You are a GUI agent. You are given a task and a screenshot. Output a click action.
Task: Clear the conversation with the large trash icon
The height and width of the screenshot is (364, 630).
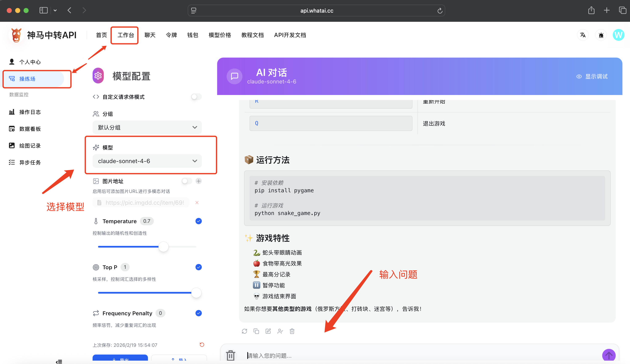[230, 355]
